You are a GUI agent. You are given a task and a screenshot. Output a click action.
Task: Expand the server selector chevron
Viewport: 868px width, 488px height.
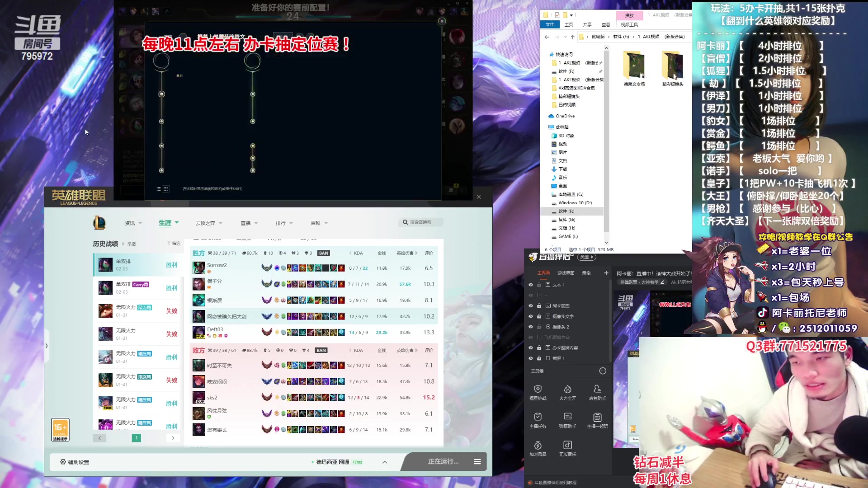tap(385, 462)
